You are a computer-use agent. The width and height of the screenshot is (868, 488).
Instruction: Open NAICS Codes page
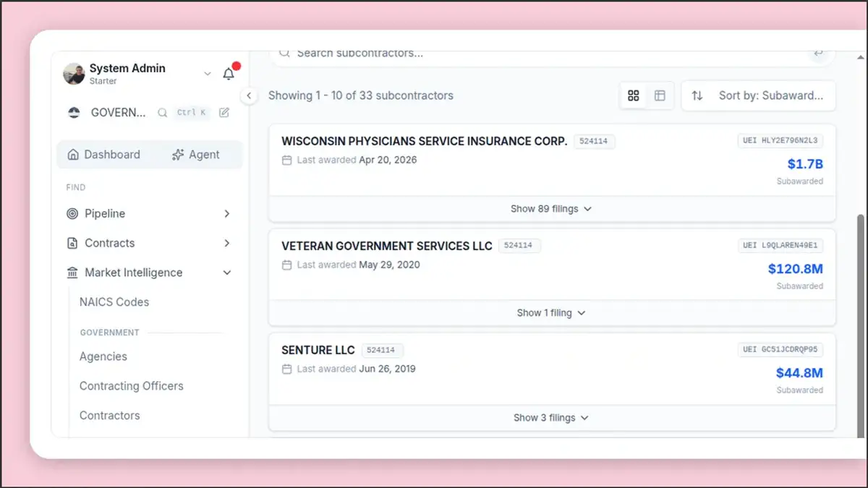[x=114, y=302]
